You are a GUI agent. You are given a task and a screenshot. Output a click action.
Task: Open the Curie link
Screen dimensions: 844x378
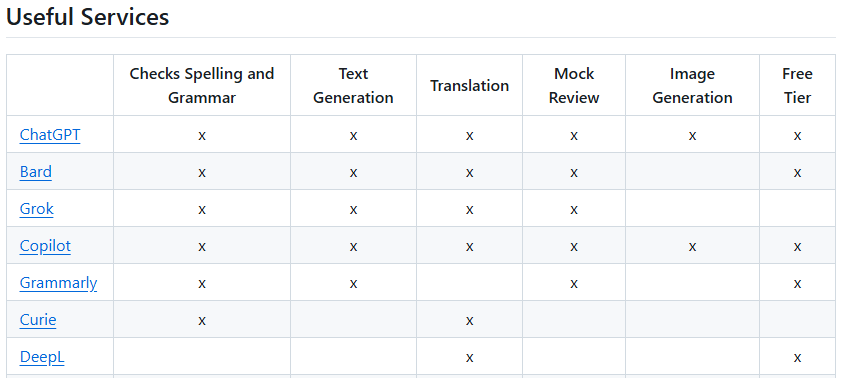coord(38,320)
